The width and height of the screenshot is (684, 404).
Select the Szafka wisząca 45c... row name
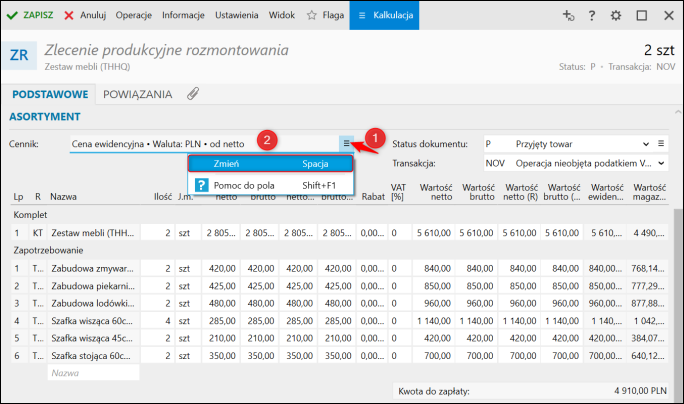click(x=93, y=338)
